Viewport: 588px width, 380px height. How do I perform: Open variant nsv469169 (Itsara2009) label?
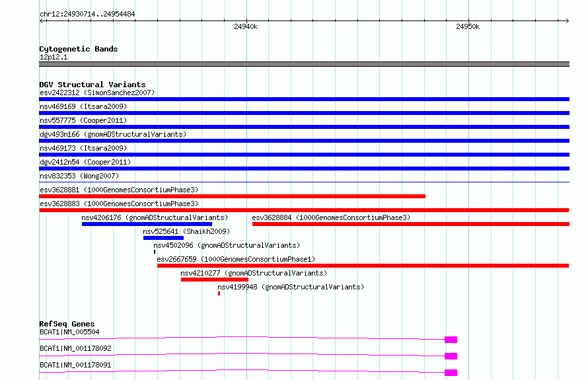point(83,106)
